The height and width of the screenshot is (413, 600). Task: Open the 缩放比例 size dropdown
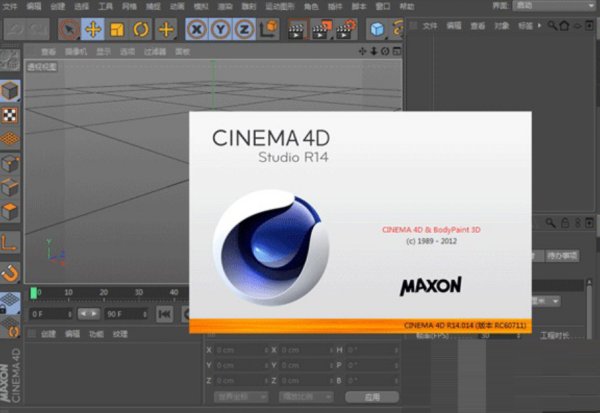click(x=306, y=397)
